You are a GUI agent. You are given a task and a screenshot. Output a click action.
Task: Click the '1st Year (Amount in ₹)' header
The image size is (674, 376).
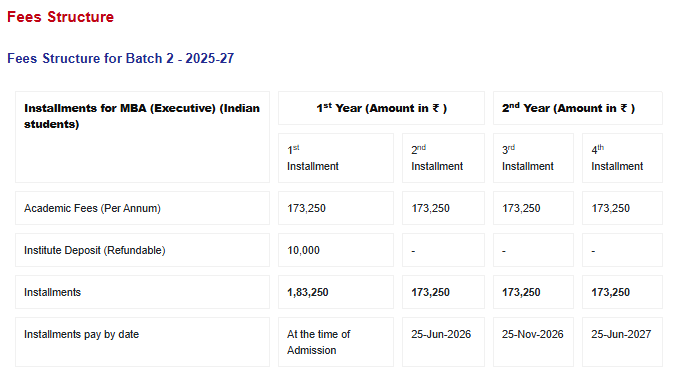pos(382,108)
